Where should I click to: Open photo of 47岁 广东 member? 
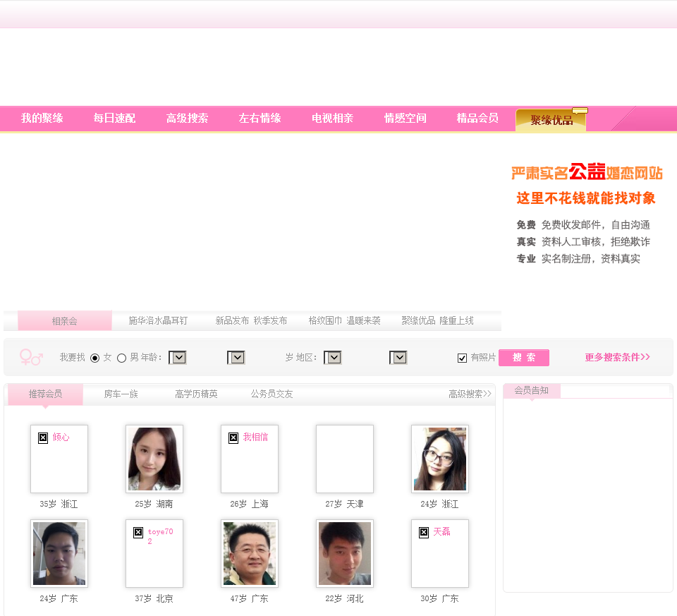pos(250,553)
